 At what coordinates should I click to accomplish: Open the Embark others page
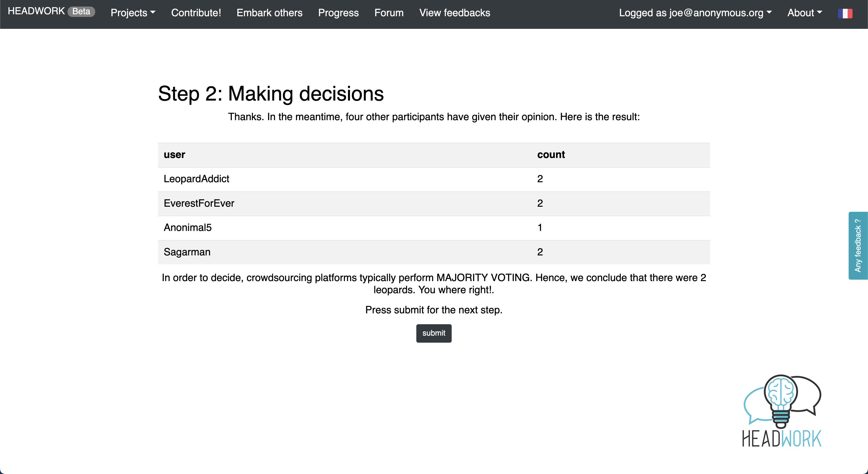(x=270, y=13)
